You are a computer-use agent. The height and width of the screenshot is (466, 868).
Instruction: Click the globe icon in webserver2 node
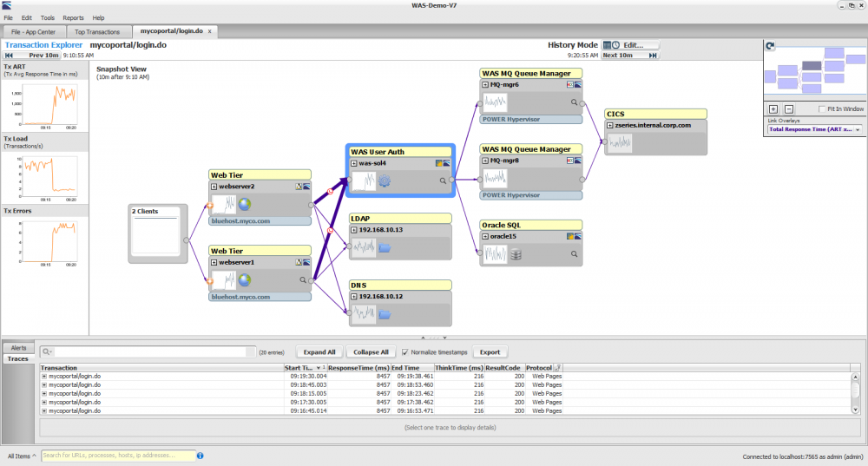(x=245, y=204)
